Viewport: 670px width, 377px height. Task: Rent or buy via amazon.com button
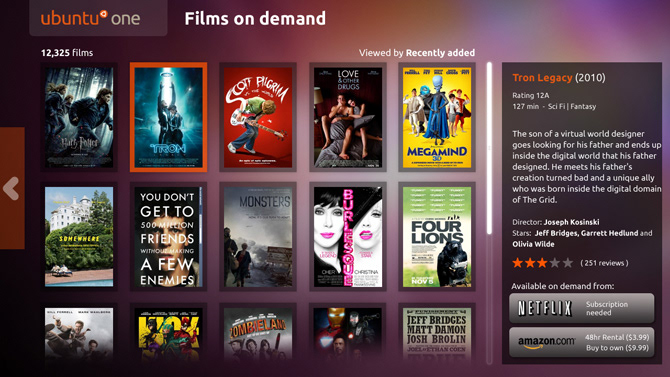point(582,342)
